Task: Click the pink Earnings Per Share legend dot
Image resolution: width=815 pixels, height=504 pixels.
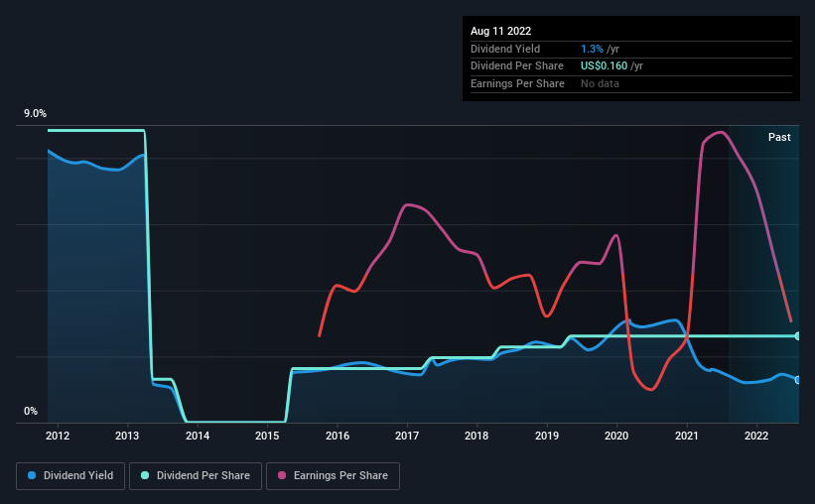Action: (282, 475)
